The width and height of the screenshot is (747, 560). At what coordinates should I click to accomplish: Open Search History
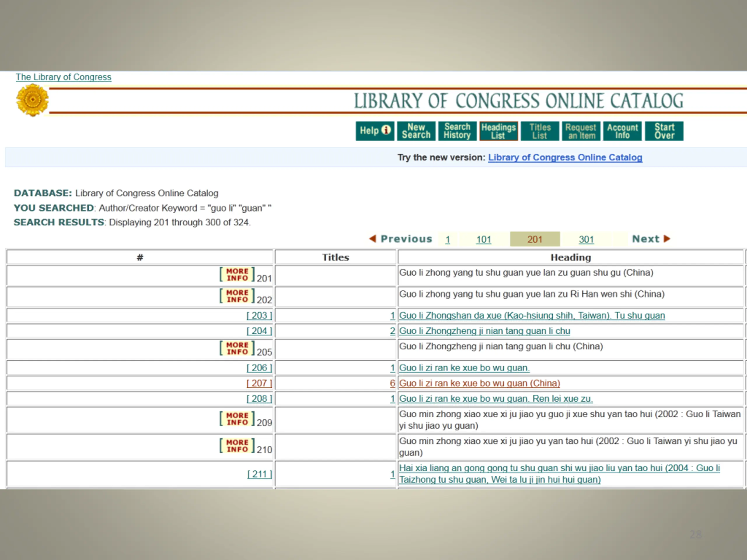click(457, 131)
